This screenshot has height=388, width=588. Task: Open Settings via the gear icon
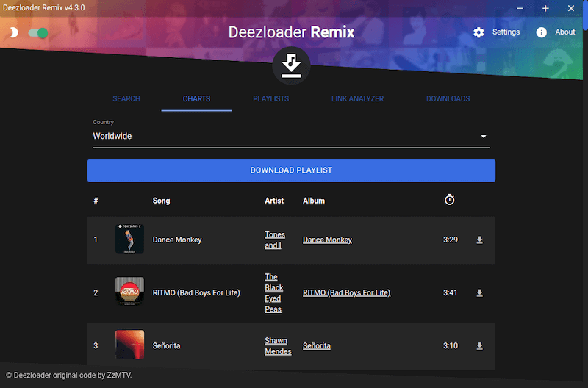click(x=478, y=32)
